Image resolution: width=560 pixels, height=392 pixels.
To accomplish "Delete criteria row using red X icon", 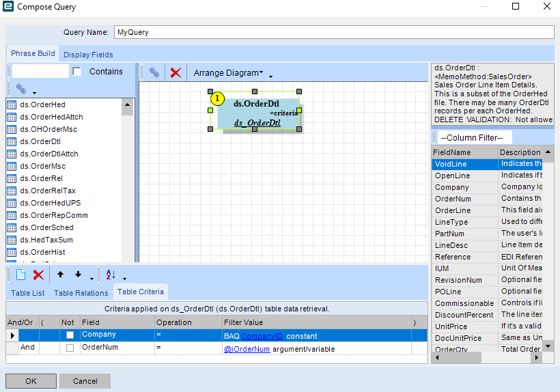I will (38, 275).
